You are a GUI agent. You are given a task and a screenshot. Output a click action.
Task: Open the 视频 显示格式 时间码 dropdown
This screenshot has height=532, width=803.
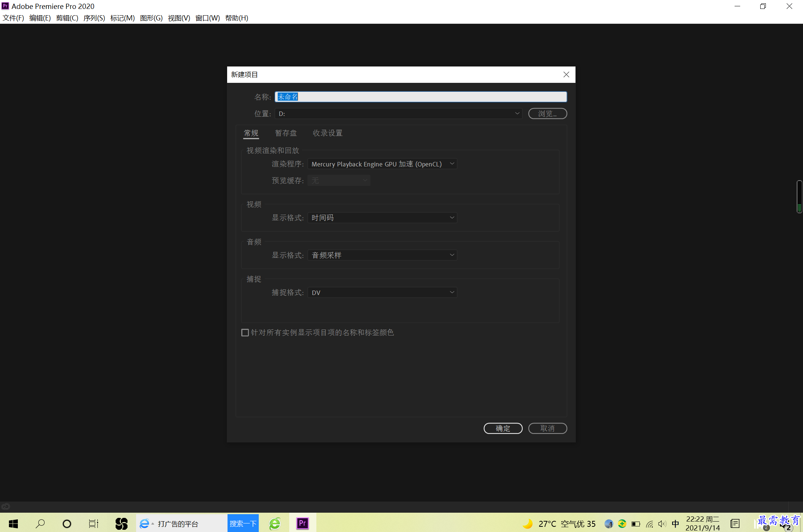(383, 218)
